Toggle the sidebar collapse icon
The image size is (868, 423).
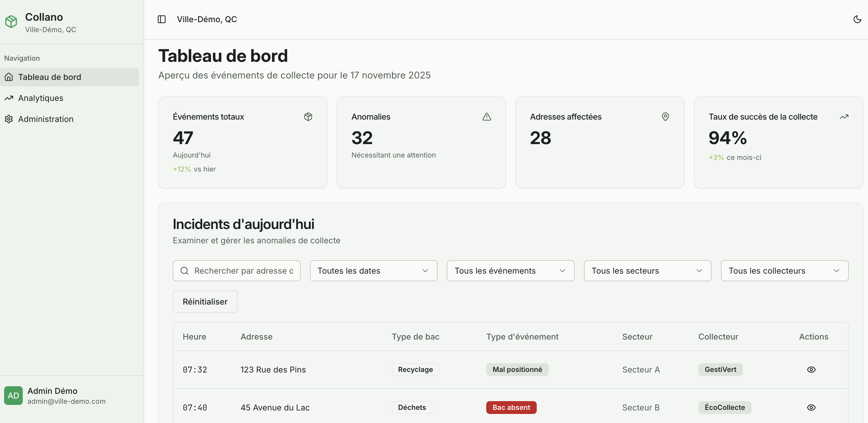tap(162, 19)
